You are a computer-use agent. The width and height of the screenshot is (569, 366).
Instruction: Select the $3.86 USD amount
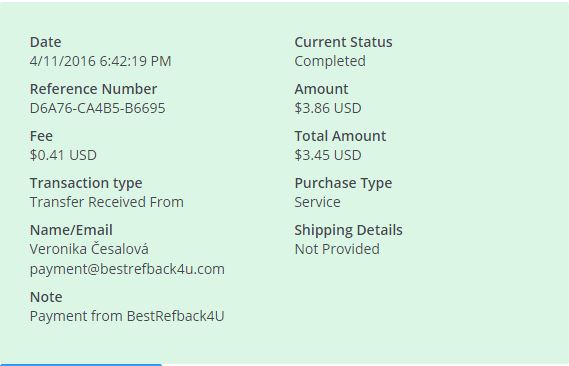[328, 108]
